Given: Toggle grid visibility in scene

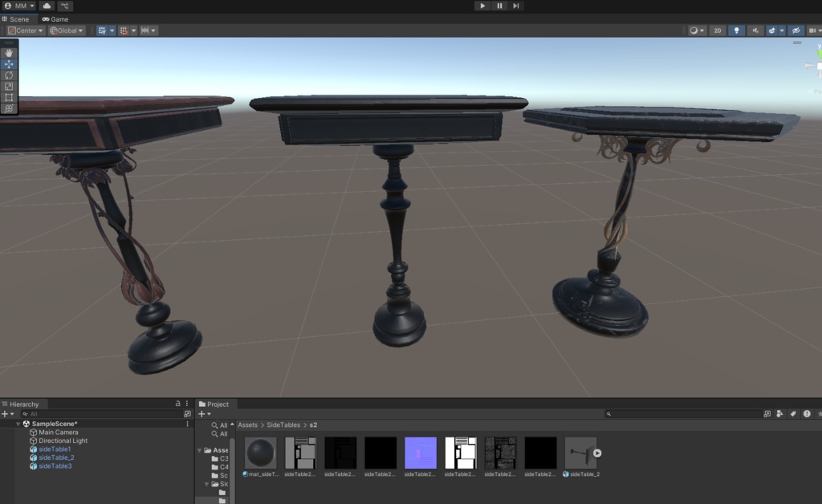Looking at the screenshot, I should 102,30.
